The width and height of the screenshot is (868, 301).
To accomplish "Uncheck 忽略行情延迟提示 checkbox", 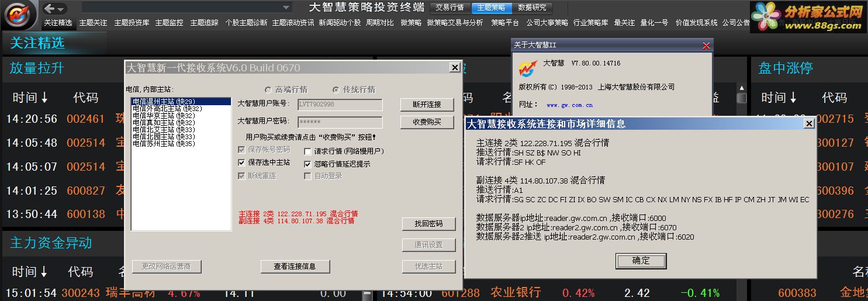I will pyautogui.click(x=307, y=164).
